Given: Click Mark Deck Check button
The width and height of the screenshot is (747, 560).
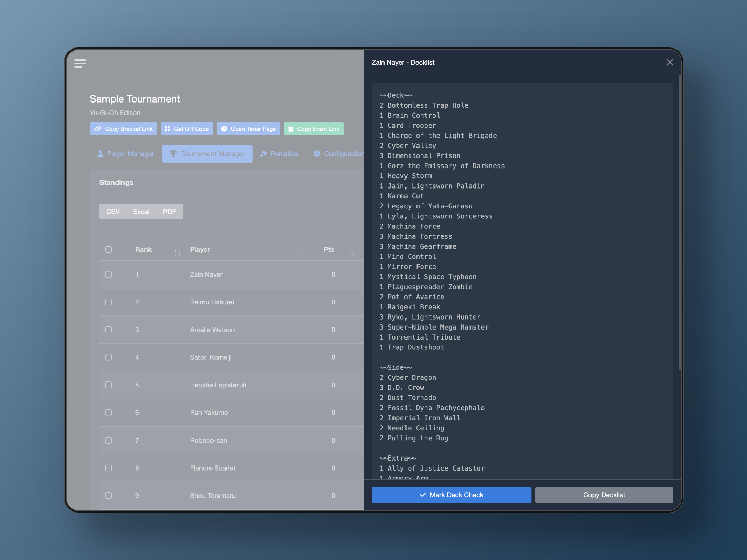Looking at the screenshot, I should pos(451,495).
